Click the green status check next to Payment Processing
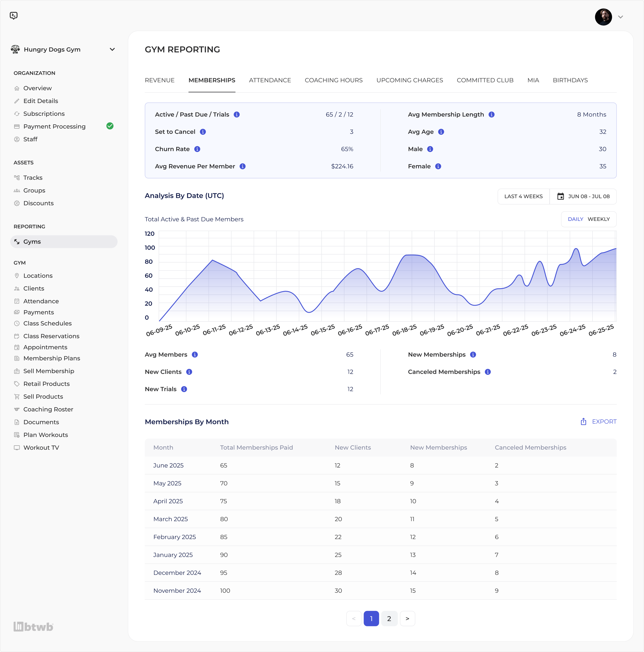This screenshot has height=652, width=644. pos(110,126)
